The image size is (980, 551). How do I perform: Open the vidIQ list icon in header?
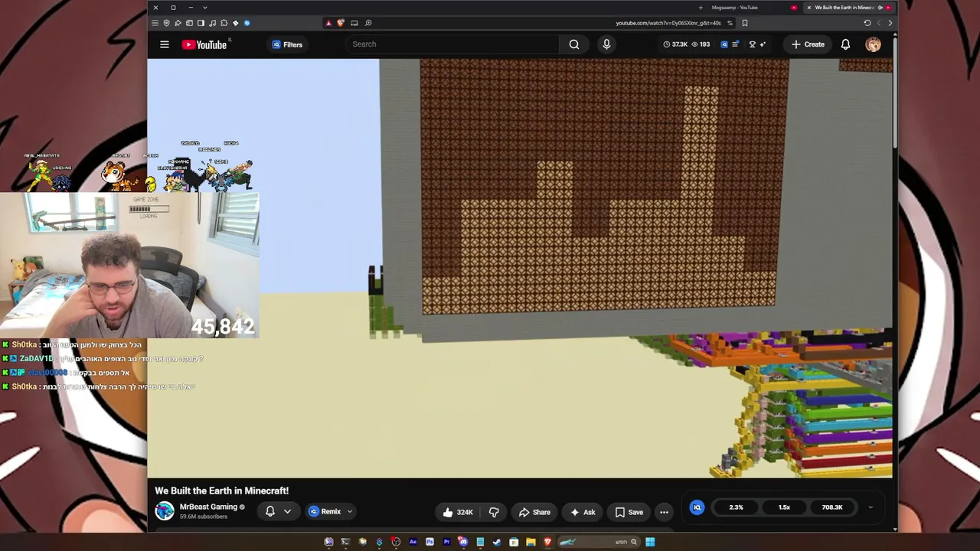point(735,44)
